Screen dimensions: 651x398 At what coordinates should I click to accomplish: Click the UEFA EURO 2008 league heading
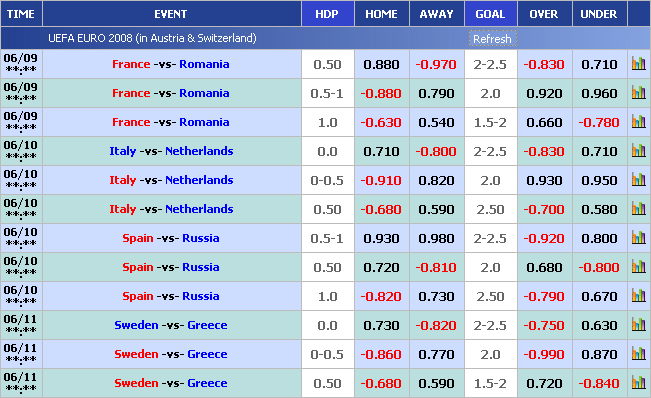click(x=152, y=38)
